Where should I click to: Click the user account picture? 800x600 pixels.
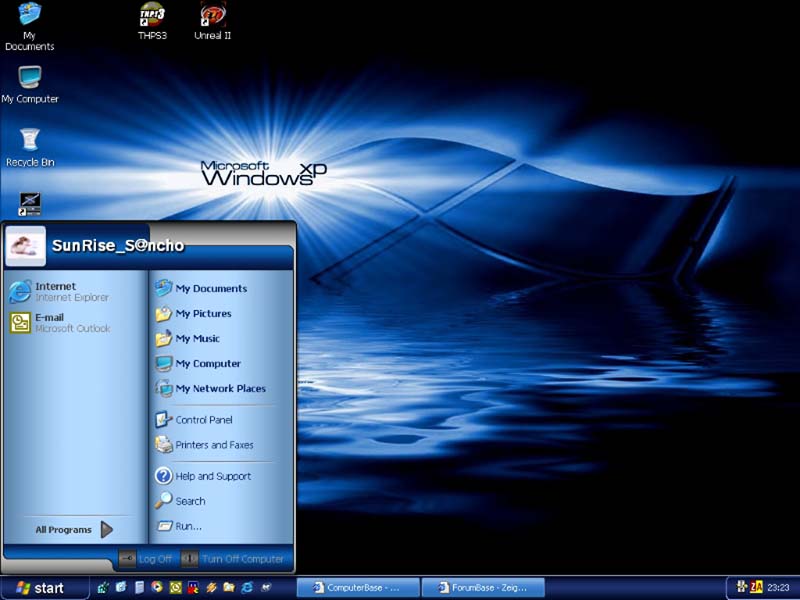[25, 246]
